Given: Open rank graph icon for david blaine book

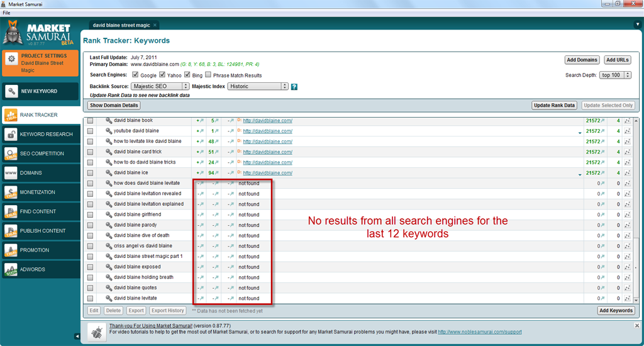Looking at the screenshot, I should pyautogui.click(x=627, y=121).
